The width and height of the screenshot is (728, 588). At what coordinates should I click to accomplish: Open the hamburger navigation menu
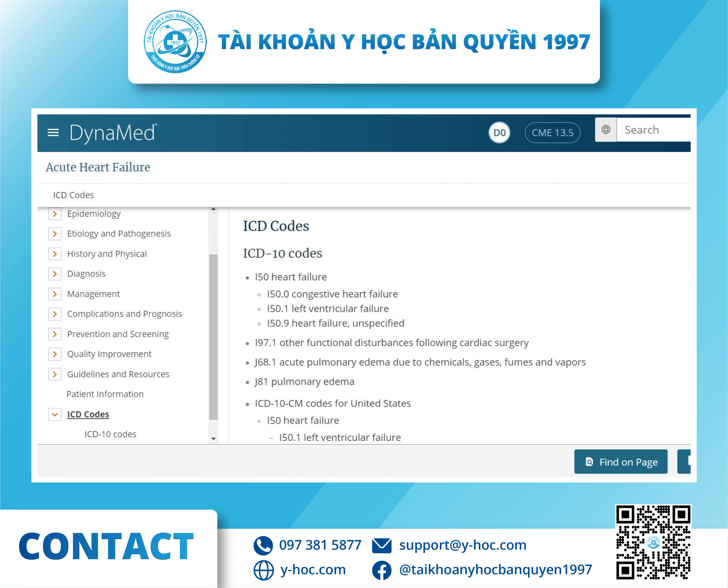[x=53, y=132]
